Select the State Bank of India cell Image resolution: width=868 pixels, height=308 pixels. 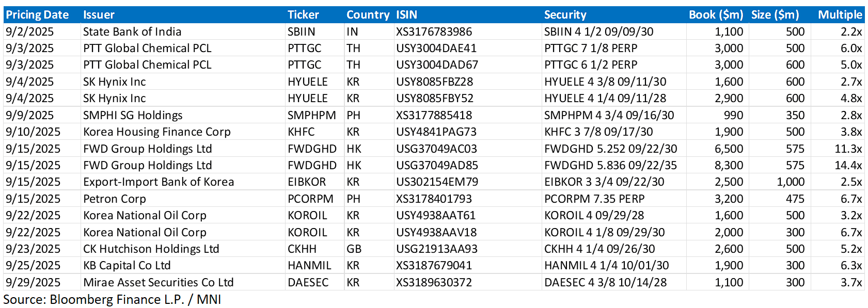coord(132,32)
